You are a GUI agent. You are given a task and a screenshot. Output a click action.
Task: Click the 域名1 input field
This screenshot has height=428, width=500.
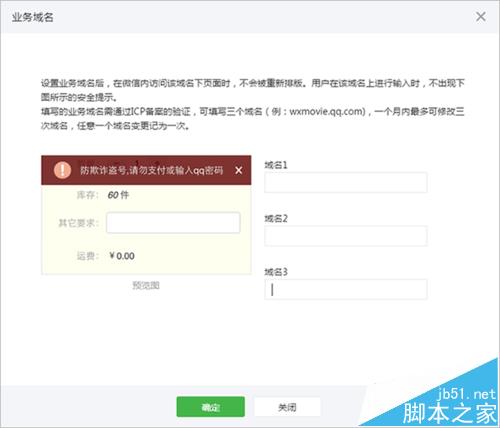tap(346, 182)
